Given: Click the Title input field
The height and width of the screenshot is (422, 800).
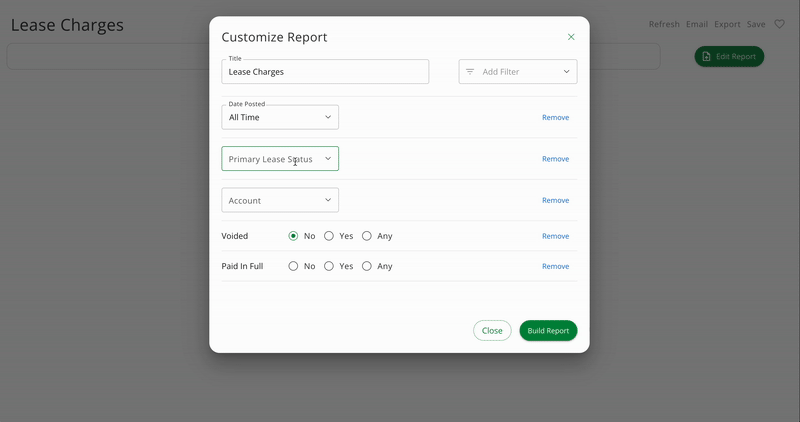Looking at the screenshot, I should [x=325, y=71].
